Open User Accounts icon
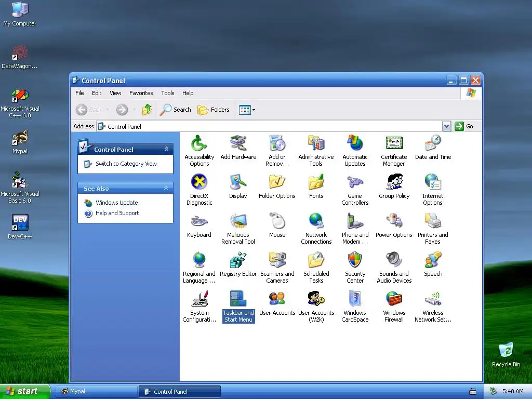532x399 pixels. pyautogui.click(x=277, y=299)
